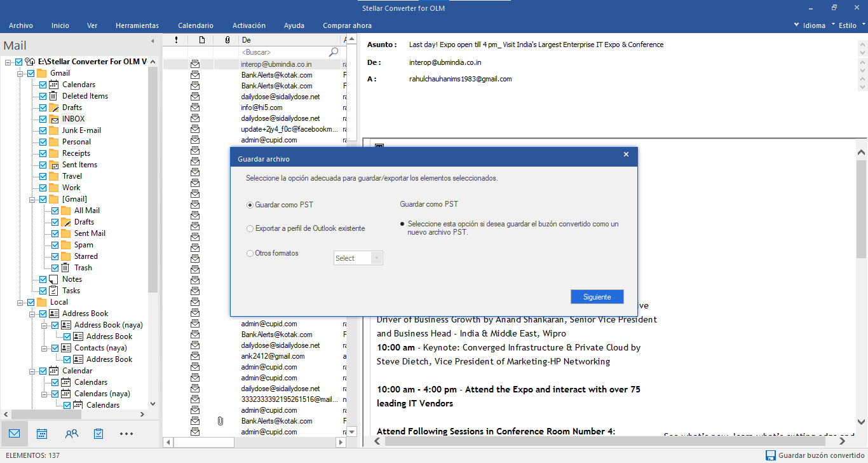Collapse the [Gmail] folder tree node
Screen dimensions: 868x463
tap(32, 199)
